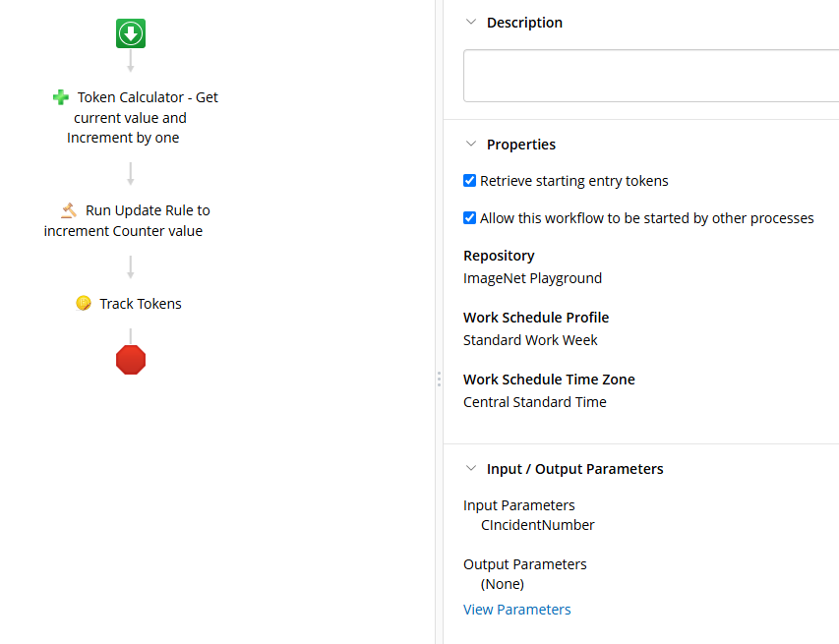Click the Run Update Rule gavel icon
Viewport: 839px width, 644px height.
[x=69, y=210]
